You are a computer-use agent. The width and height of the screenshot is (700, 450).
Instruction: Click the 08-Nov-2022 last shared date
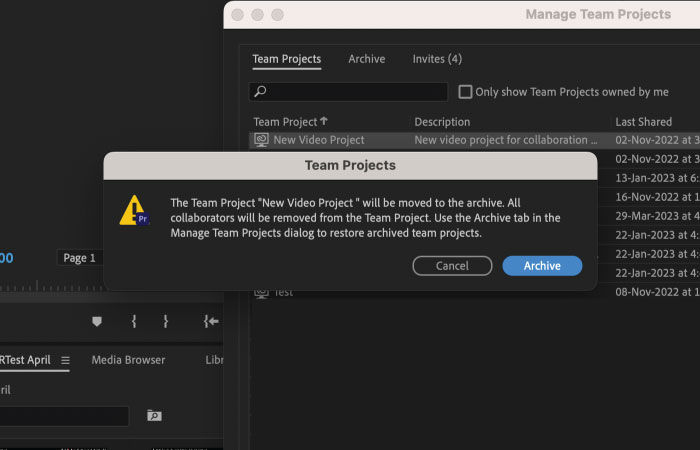coord(657,292)
